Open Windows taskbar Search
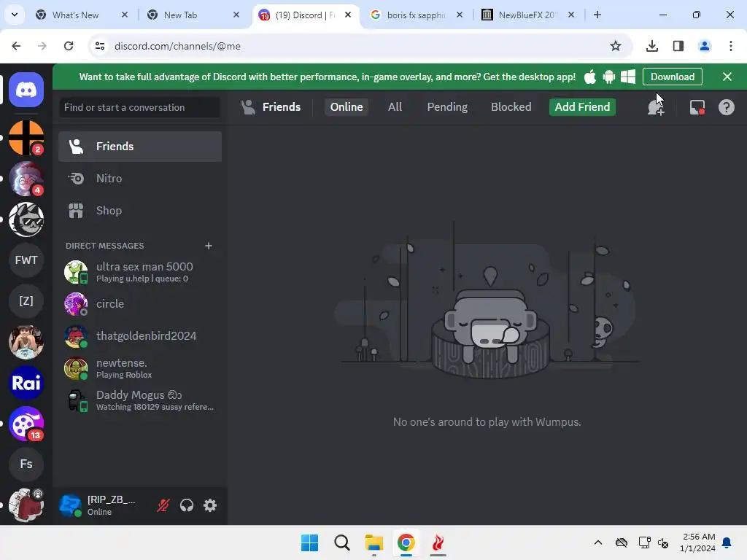This screenshot has height=560, width=747. pyautogui.click(x=341, y=542)
